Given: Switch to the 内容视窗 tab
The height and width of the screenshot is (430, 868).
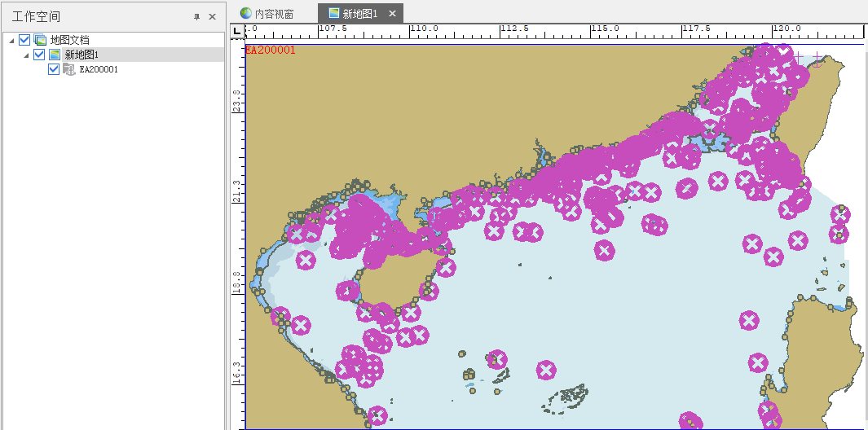Looking at the screenshot, I should (x=274, y=14).
